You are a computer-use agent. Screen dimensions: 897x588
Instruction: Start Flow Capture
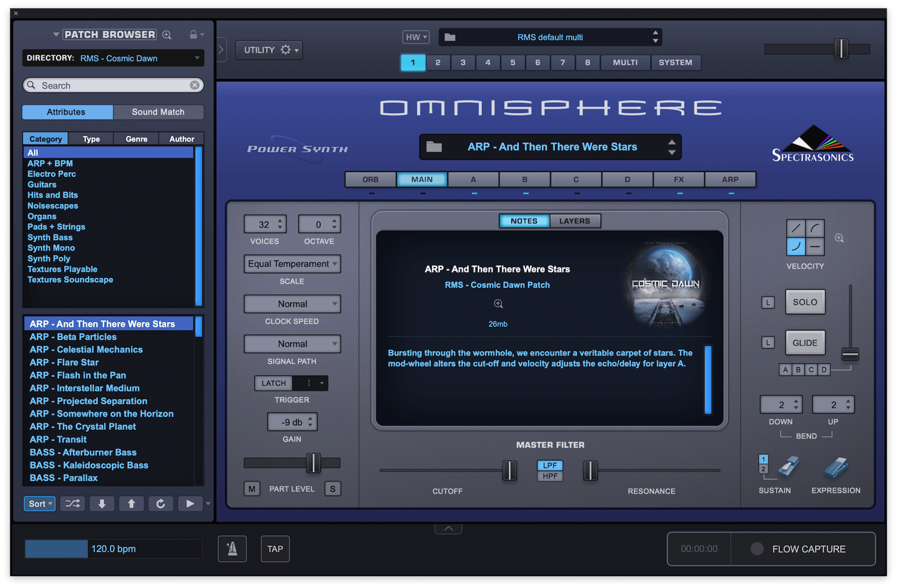802,549
